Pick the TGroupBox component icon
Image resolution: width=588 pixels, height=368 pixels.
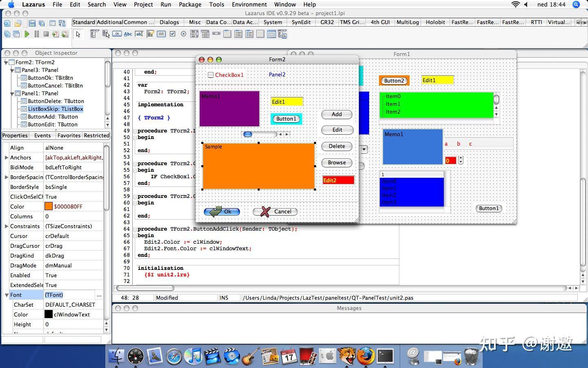(227, 34)
